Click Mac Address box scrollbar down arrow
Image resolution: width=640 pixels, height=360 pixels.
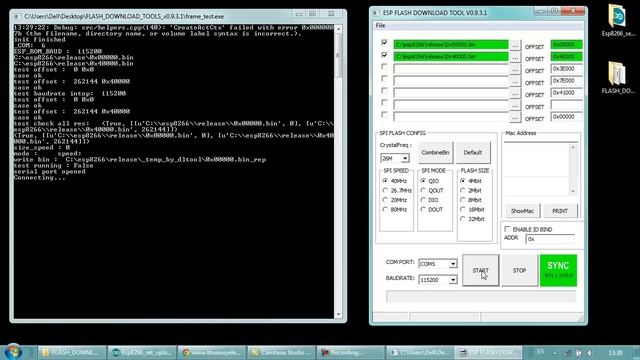point(573,191)
